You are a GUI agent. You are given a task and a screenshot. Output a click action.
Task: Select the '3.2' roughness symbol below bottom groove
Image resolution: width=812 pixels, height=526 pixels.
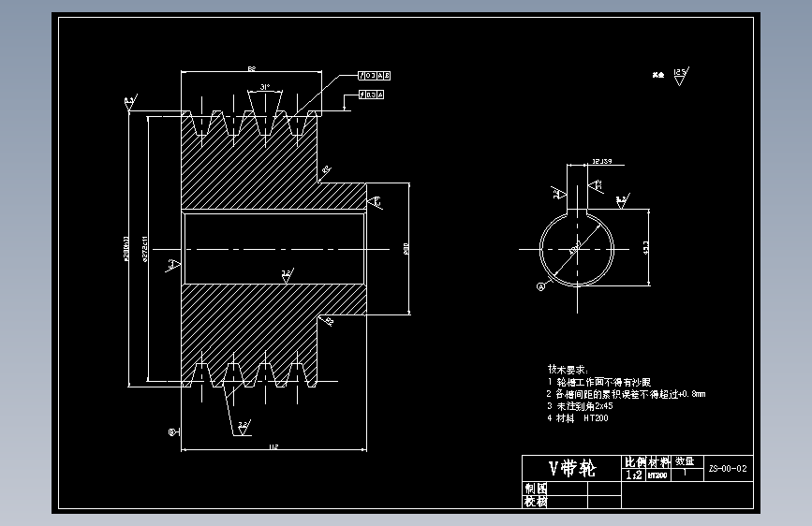[x=244, y=427]
